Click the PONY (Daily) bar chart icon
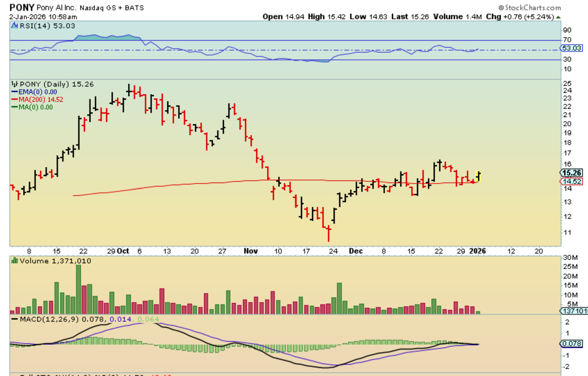588x376 pixels. point(14,84)
